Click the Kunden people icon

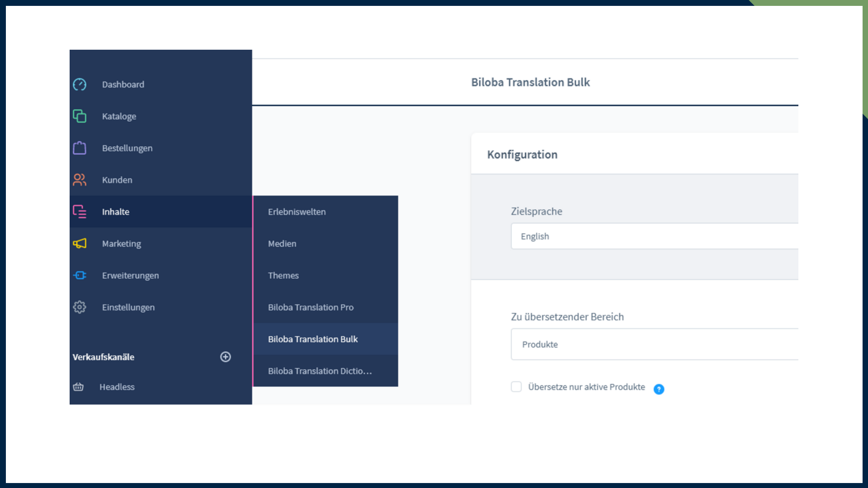[x=80, y=180]
